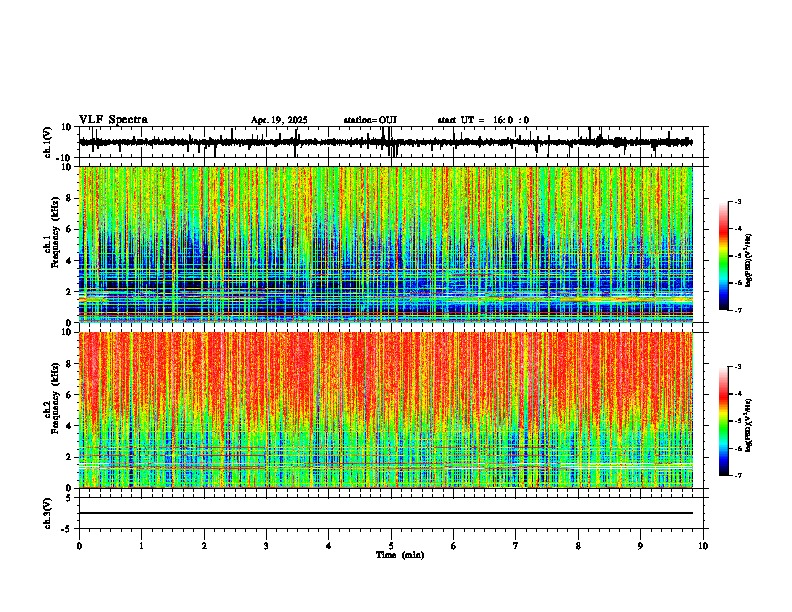
Task: Click the flat ch.3 voltage trace line
Action: pyautogui.click(x=386, y=513)
